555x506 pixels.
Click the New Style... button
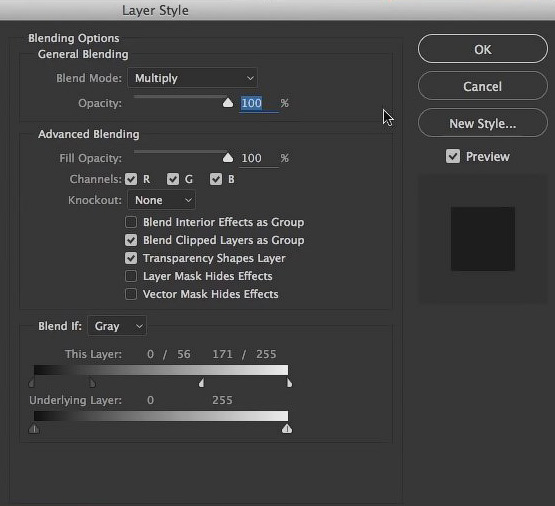(x=482, y=123)
